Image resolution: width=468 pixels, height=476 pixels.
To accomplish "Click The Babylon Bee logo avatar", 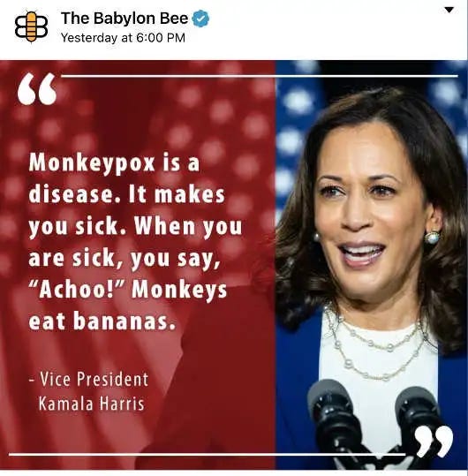I will (x=31, y=26).
